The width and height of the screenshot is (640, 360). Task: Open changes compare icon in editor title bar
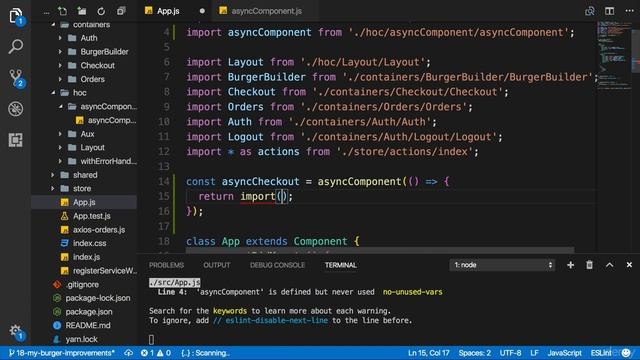(x=590, y=11)
